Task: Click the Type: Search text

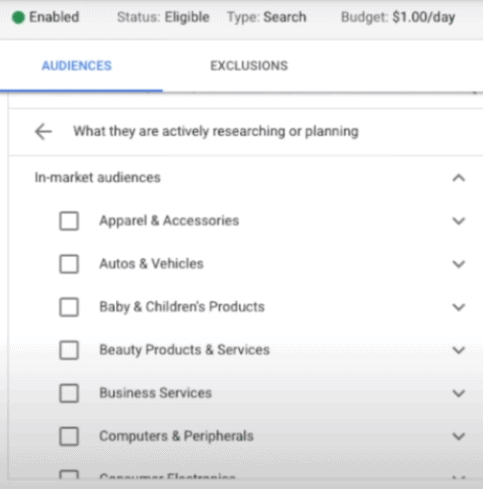Action: click(267, 17)
